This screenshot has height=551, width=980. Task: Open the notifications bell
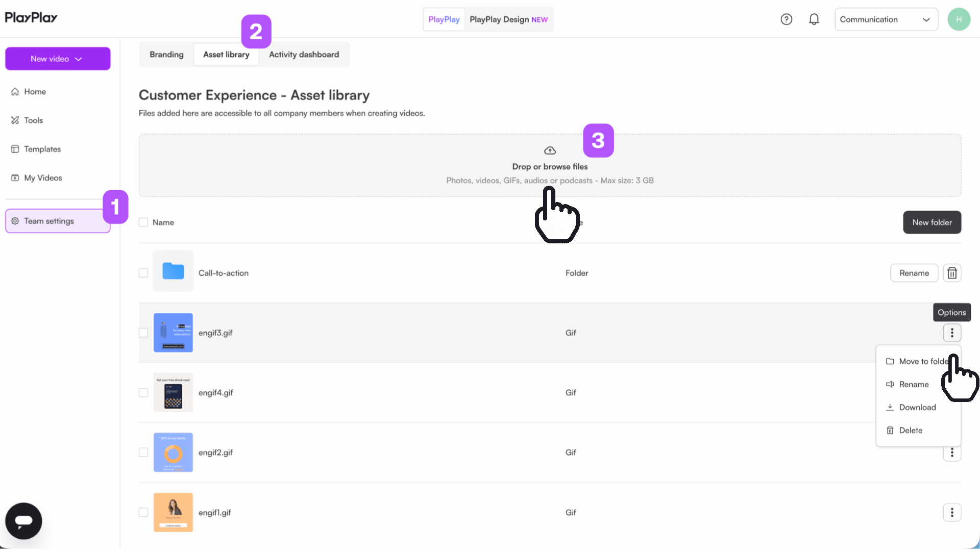tap(814, 19)
